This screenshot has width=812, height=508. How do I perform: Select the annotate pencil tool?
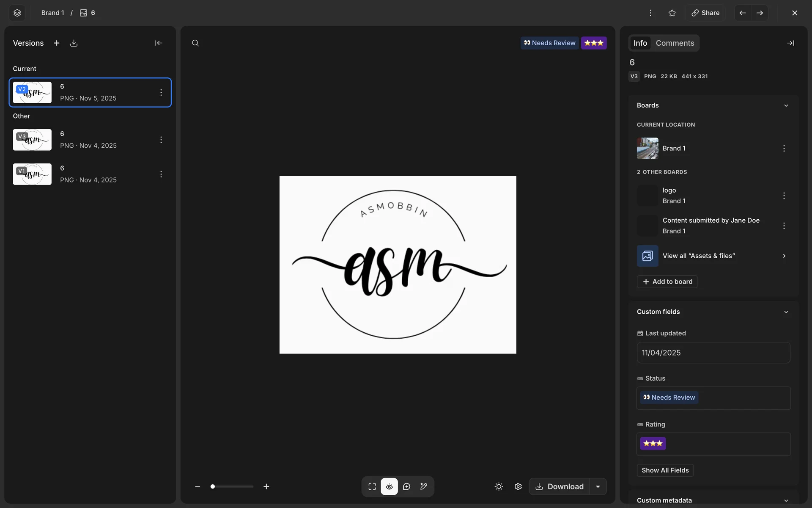pyautogui.click(x=424, y=486)
